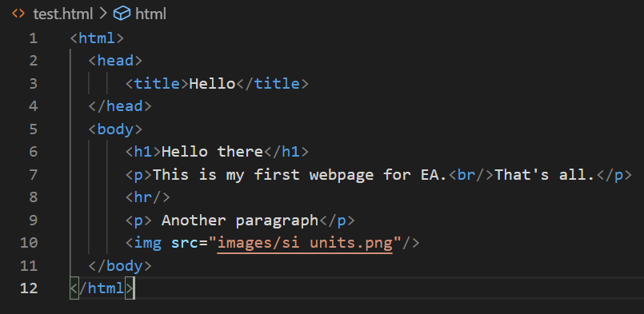644x314 pixels.
Task: Click the closing h1 tag
Action: click(x=286, y=152)
